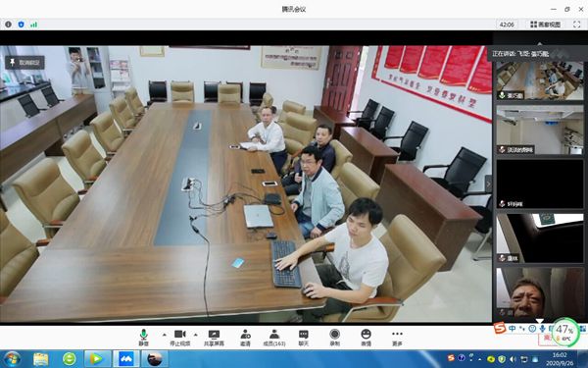Screen dimensions: 588x368
Task: Select the black video thumbnail third in sidebar
Action: click(540, 184)
